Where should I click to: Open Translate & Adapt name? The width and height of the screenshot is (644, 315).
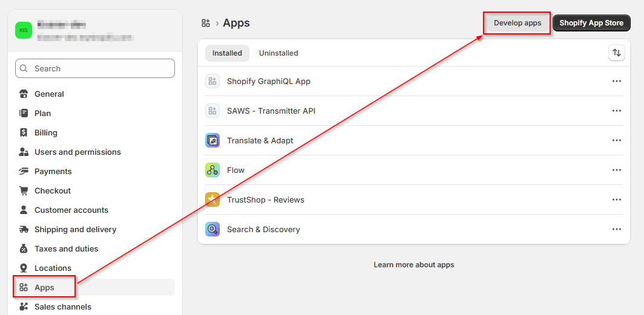tap(260, 140)
